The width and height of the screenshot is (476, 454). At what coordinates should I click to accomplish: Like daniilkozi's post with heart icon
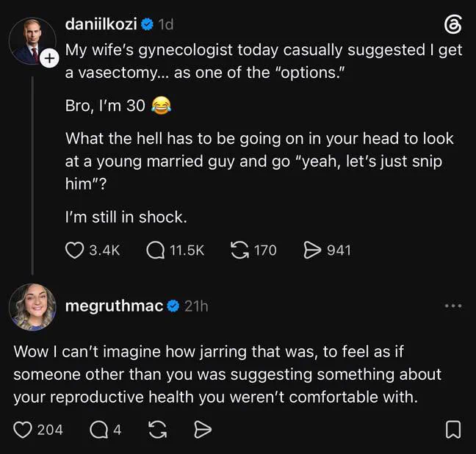pos(74,251)
